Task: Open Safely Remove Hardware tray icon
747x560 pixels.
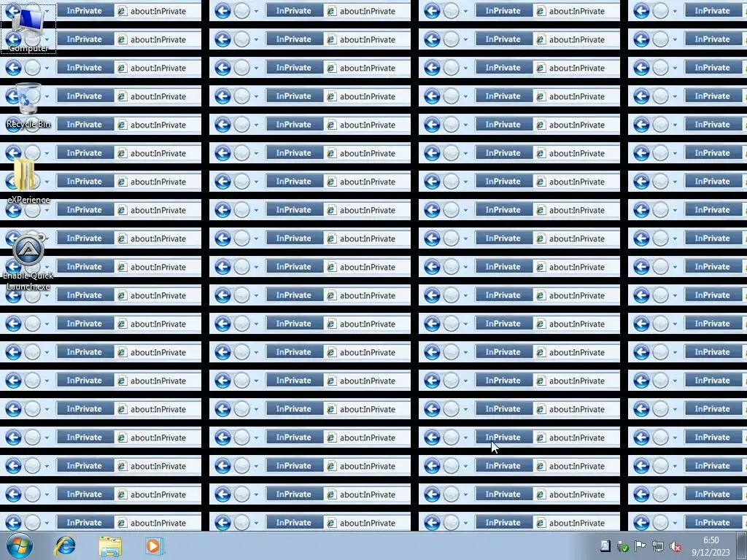Action: coord(622,546)
